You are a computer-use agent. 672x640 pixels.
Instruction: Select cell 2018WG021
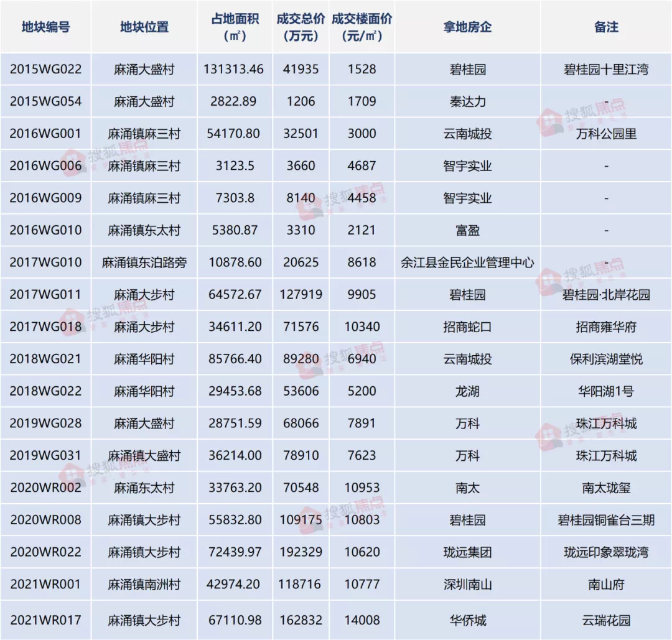46,359
